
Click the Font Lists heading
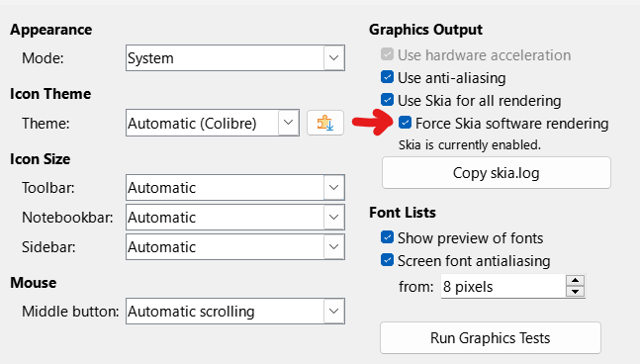click(403, 213)
